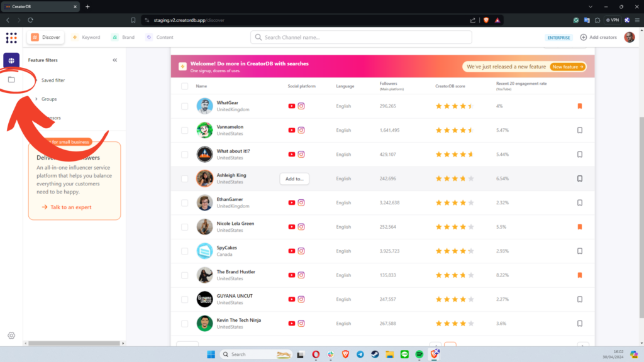Open the CreatorDB app grid logo
The image size is (644, 362).
pyautogui.click(x=11, y=38)
